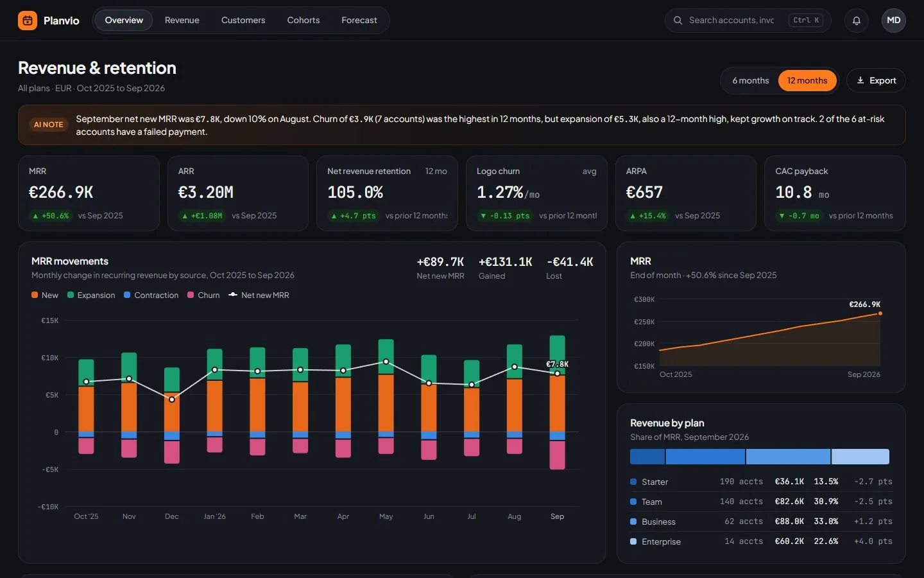Open the Cohorts tab
The height and width of the screenshot is (578, 924).
pyautogui.click(x=304, y=21)
